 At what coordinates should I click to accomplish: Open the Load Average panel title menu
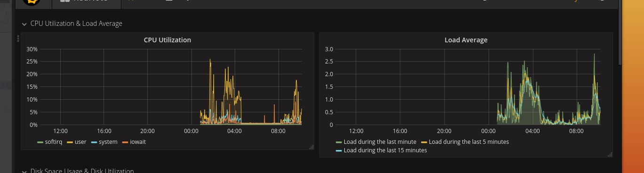466,40
